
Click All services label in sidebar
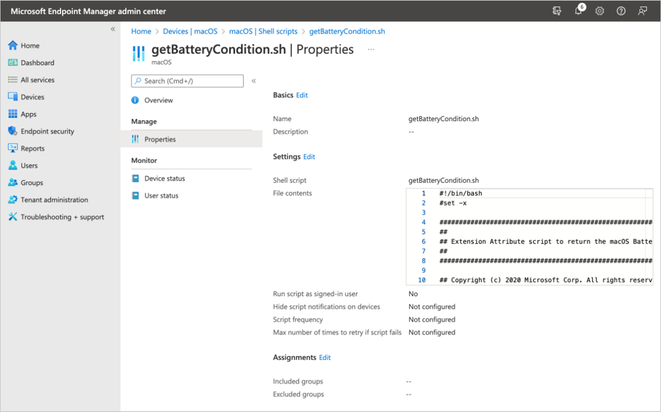tap(38, 80)
